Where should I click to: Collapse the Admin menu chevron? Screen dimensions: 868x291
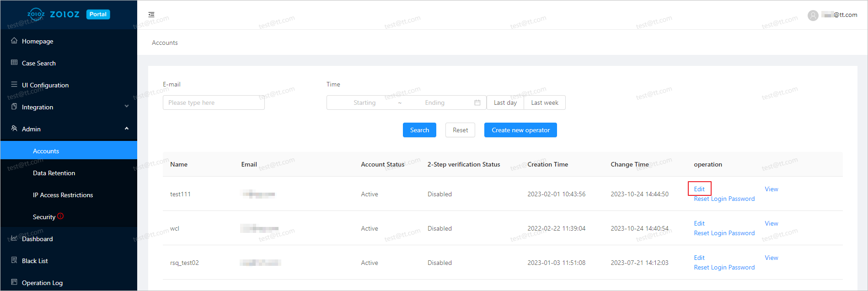point(127,129)
